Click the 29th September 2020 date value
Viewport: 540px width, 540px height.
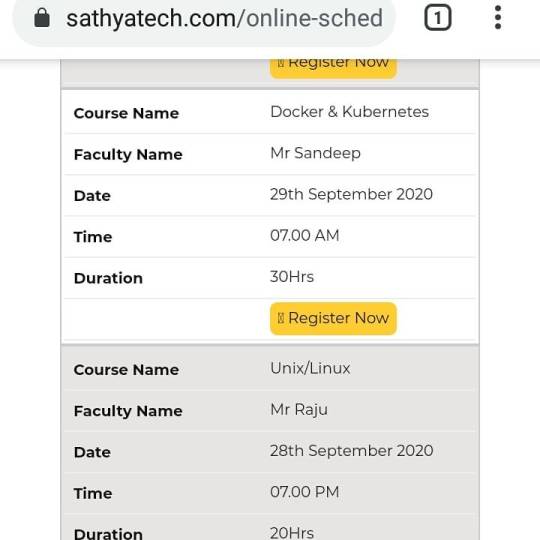[351, 194]
